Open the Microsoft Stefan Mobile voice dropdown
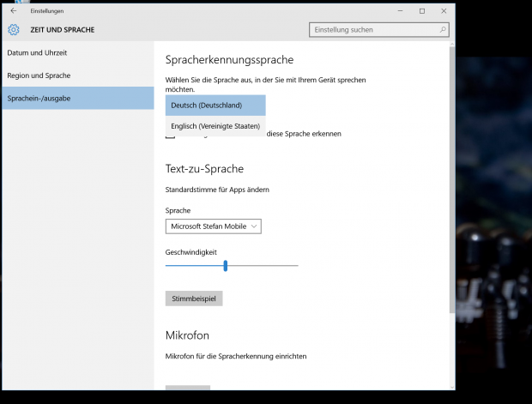Viewport: 532px width, 404px height. pos(214,226)
